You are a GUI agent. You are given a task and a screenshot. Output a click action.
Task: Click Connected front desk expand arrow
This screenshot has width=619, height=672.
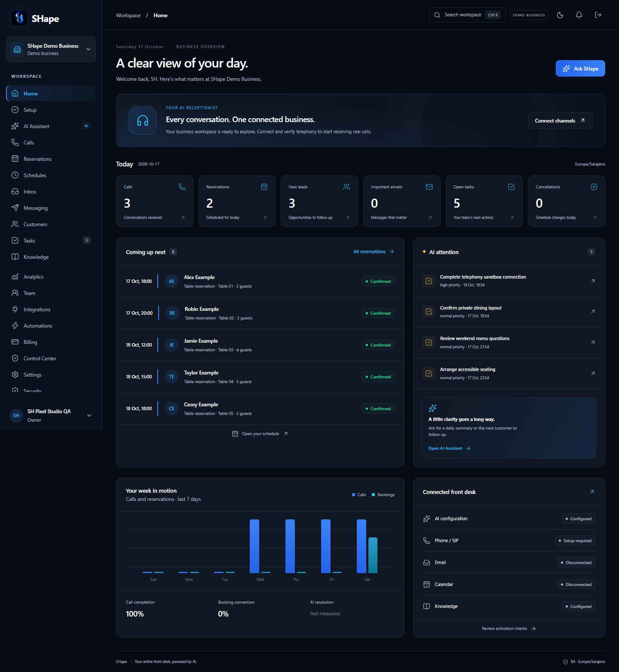(x=592, y=492)
